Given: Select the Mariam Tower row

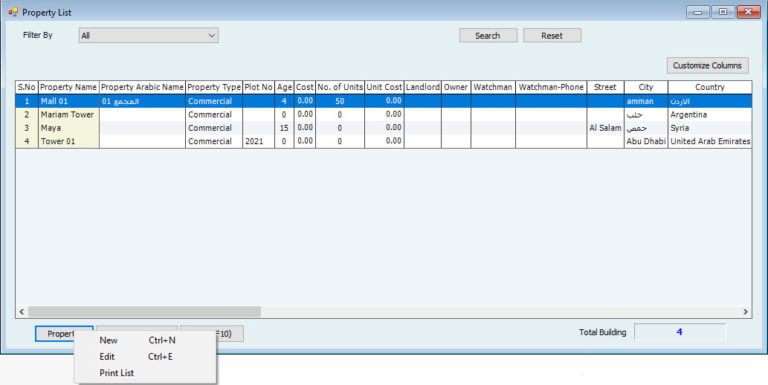Looking at the screenshot, I should tap(384, 115).
